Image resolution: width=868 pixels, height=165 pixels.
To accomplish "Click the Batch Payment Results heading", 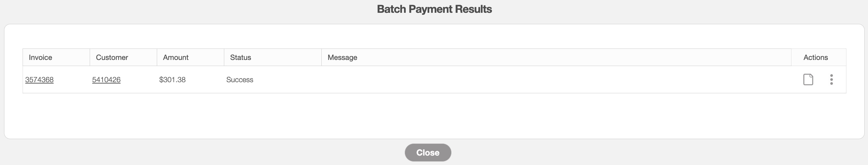I will (x=434, y=9).
